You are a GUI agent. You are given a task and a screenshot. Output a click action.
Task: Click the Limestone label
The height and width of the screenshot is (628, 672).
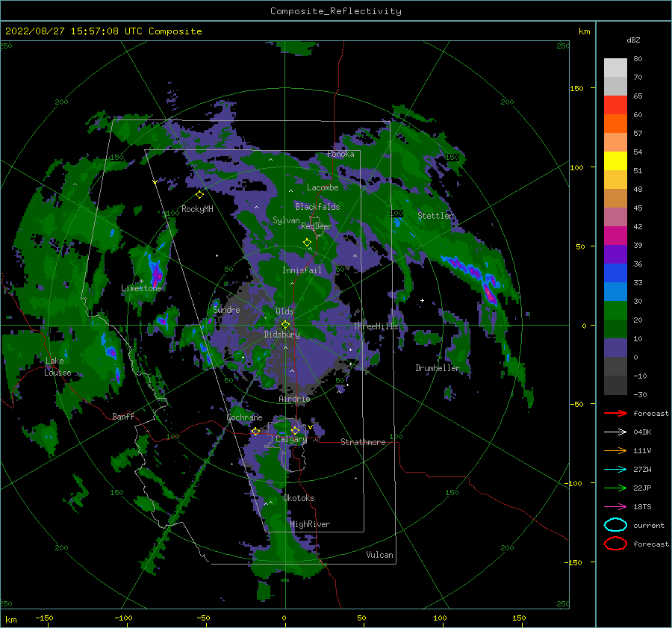tap(141, 288)
